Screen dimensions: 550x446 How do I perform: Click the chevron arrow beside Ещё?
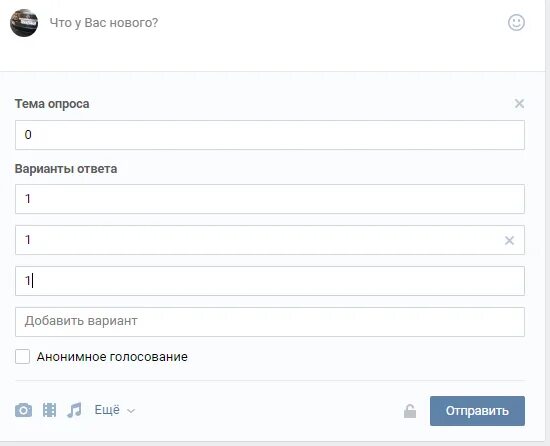pyautogui.click(x=131, y=411)
